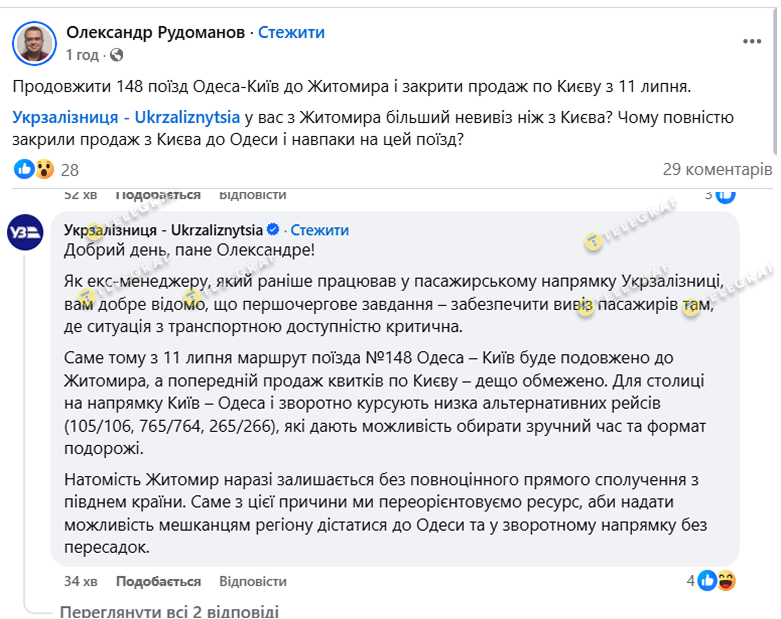
Task: Click the Ukrzaliznytsia UZ logo avatar
Action: (x=25, y=236)
